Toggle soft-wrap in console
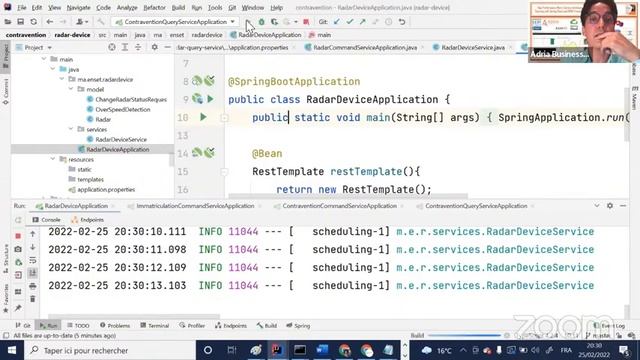This screenshot has height=360, width=640. point(33,260)
